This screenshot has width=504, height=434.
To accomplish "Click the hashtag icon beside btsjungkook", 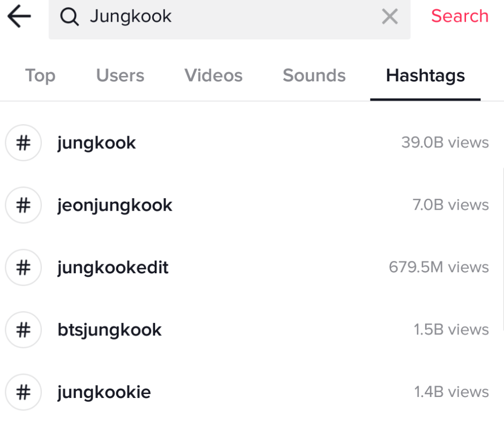I will click(x=23, y=330).
